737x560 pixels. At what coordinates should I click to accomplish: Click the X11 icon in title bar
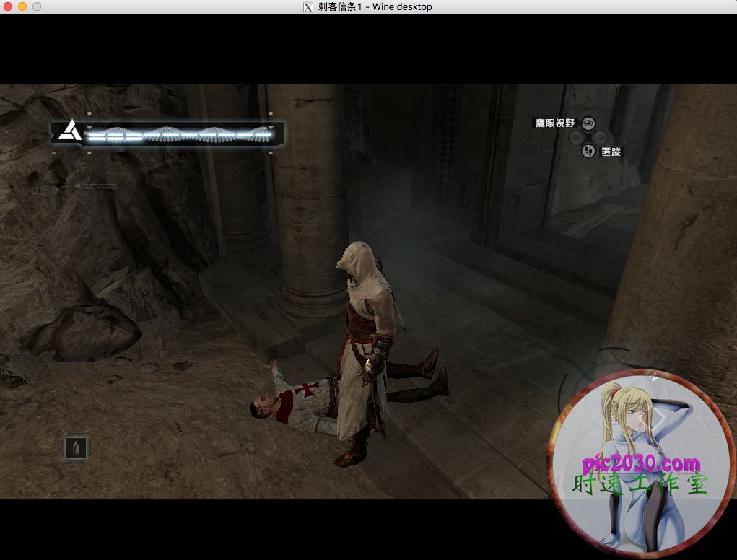point(308,7)
